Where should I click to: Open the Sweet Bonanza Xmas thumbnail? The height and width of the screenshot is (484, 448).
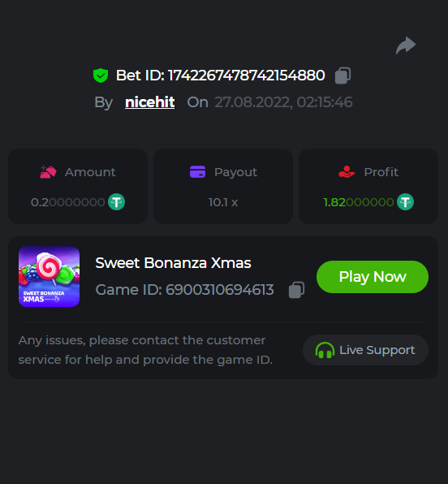(x=49, y=277)
